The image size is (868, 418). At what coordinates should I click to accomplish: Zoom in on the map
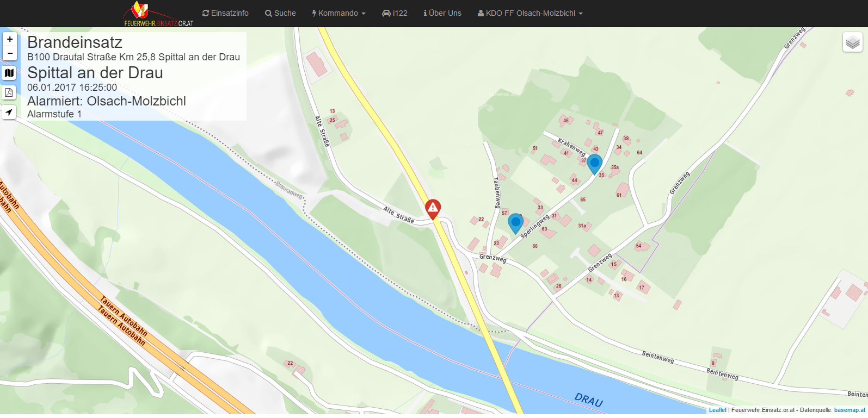[x=10, y=39]
